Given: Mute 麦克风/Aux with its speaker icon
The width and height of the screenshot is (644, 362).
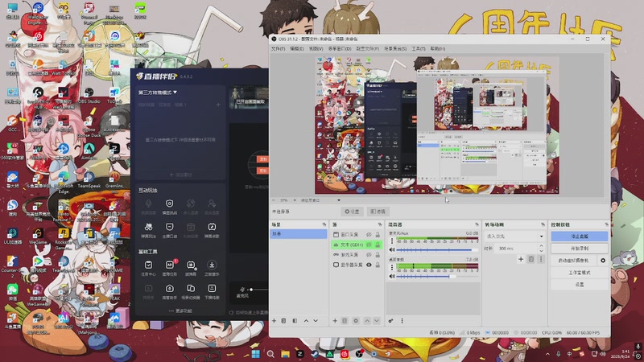Looking at the screenshot, I should [x=392, y=249].
